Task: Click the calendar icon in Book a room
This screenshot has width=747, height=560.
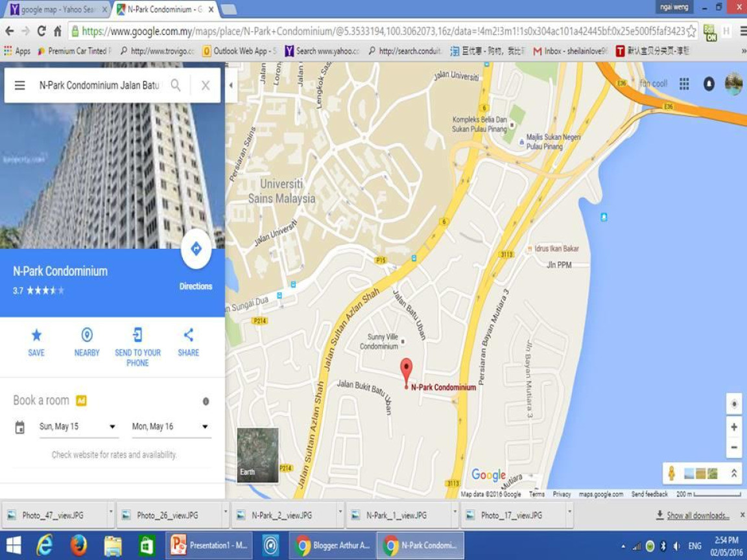Action: (x=20, y=427)
